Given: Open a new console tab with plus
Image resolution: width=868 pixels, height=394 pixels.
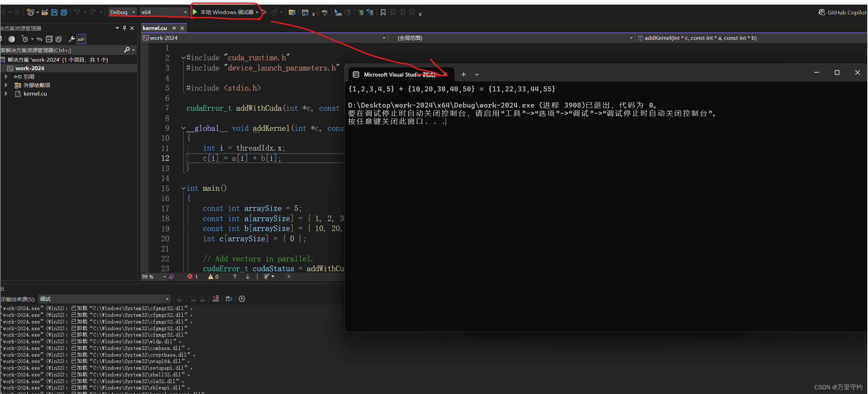Looking at the screenshot, I should [x=463, y=74].
